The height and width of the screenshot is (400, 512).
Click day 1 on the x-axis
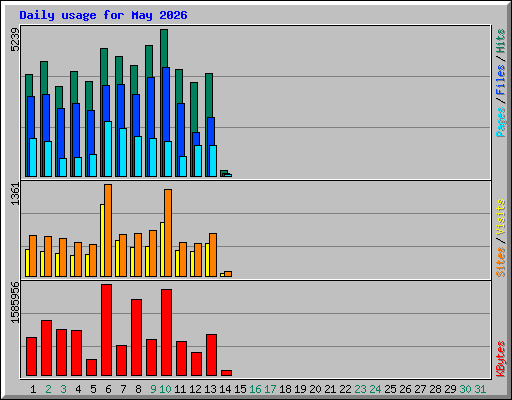(x=33, y=389)
